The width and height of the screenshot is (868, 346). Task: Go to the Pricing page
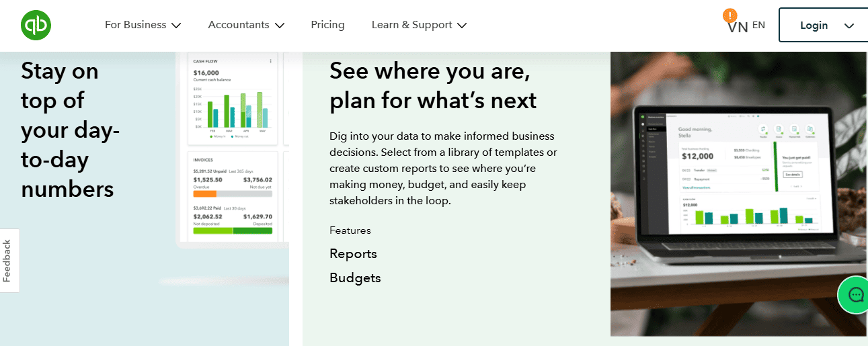coord(327,25)
